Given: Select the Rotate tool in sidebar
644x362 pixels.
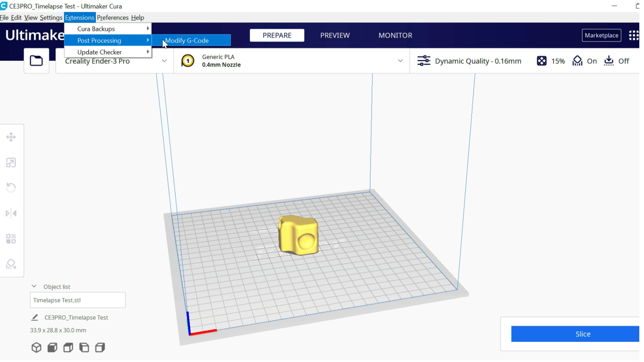Looking at the screenshot, I should (11, 187).
